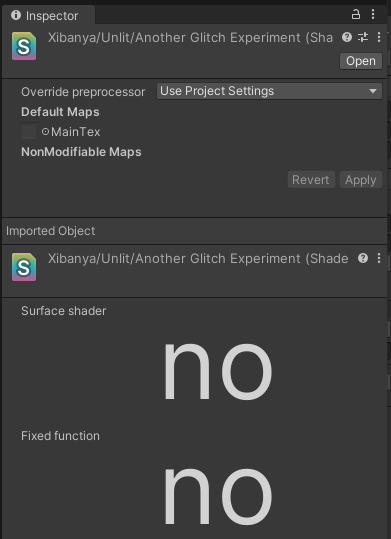Screen dimensions: 391x539
Task: Click the Apply button
Action: click(361, 179)
